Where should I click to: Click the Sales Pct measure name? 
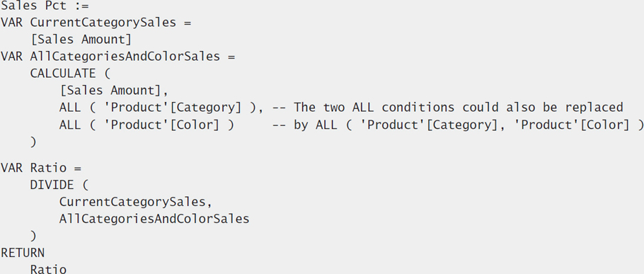click(34, 6)
